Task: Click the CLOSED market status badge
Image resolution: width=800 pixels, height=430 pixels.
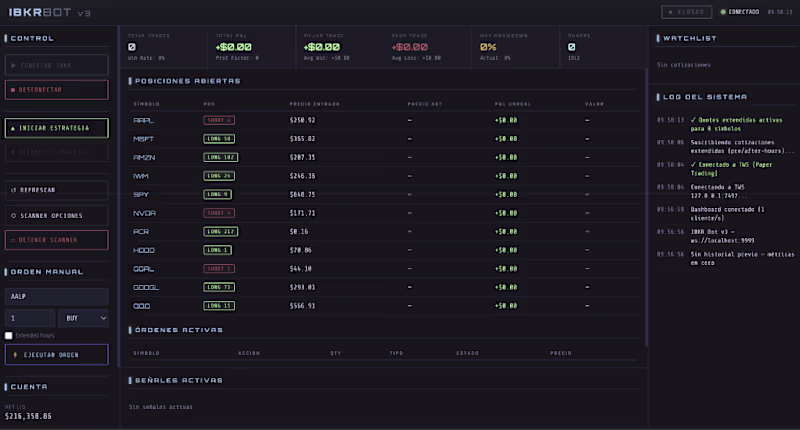Action: point(686,12)
